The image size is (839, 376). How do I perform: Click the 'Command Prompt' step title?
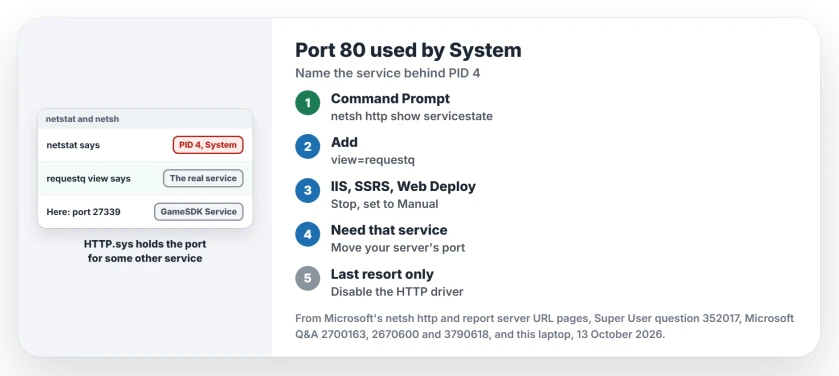pyautogui.click(x=390, y=98)
